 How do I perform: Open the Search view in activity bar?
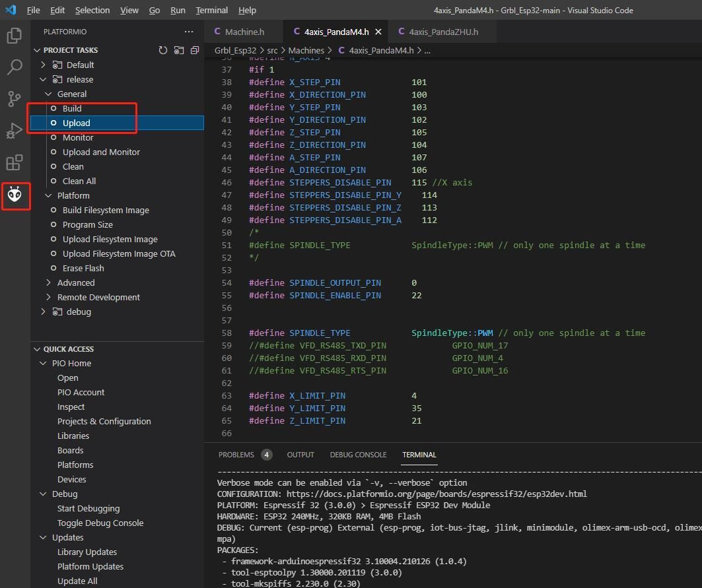(15, 67)
